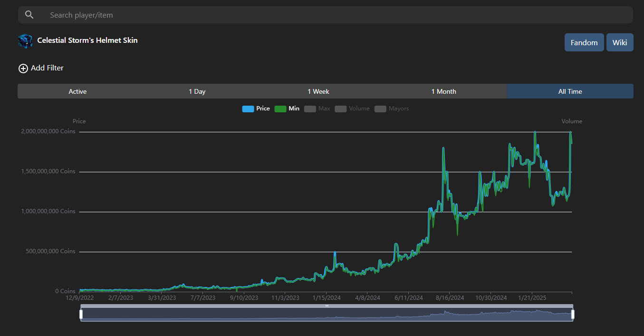This screenshot has width=644, height=336.
Task: Click the blue Price legend swatch
Action: pos(248,109)
